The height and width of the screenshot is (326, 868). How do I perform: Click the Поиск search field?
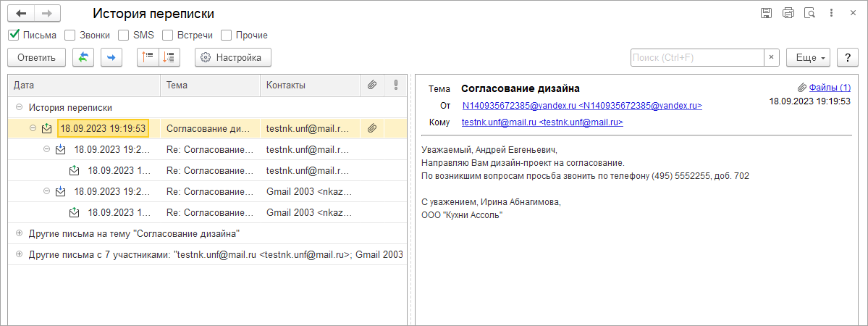click(x=697, y=57)
